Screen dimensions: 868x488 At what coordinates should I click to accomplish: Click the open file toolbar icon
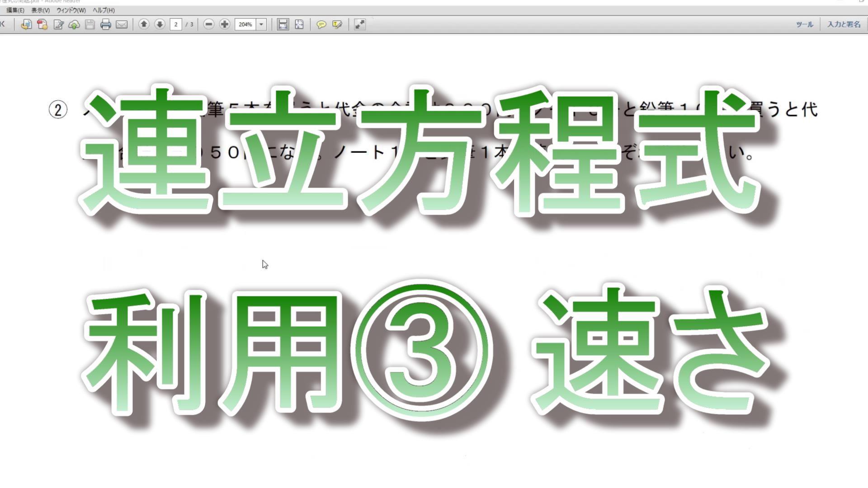point(26,24)
